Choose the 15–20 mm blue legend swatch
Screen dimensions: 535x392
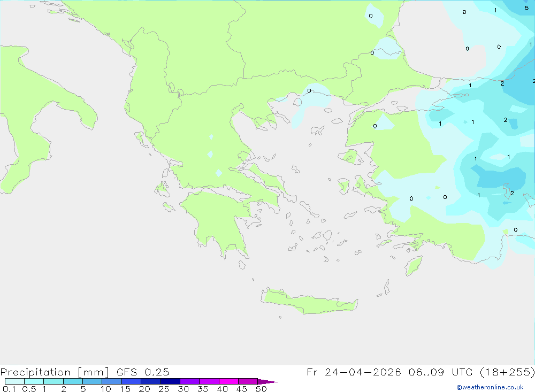(132, 381)
